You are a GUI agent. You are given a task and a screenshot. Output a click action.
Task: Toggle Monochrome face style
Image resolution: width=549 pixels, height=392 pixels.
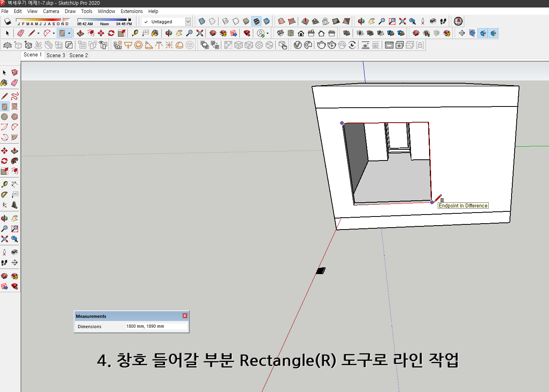267,21
